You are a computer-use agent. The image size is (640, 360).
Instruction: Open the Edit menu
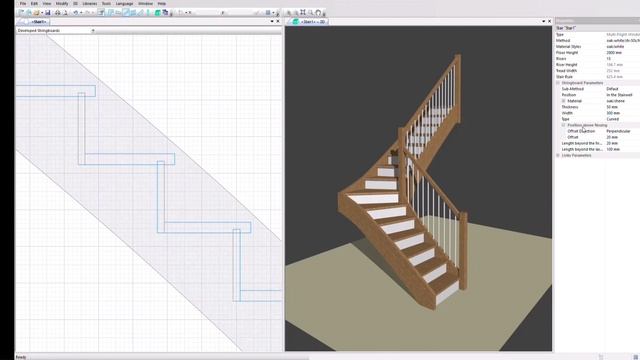[x=34, y=3]
